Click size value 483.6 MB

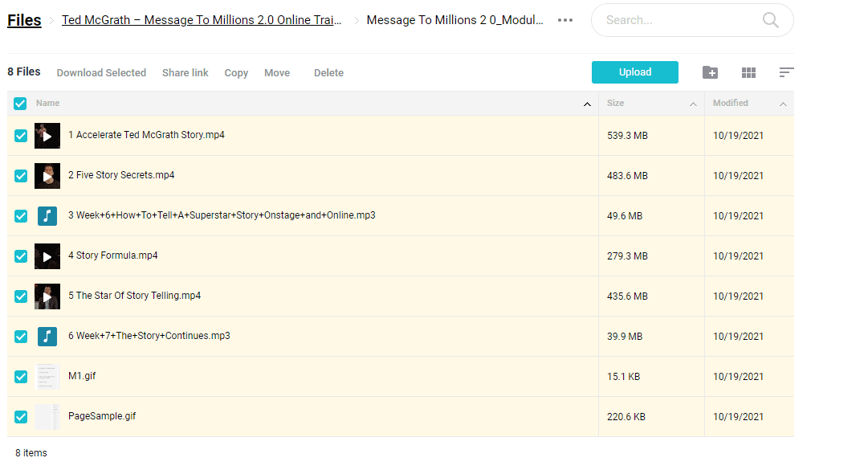tap(627, 176)
